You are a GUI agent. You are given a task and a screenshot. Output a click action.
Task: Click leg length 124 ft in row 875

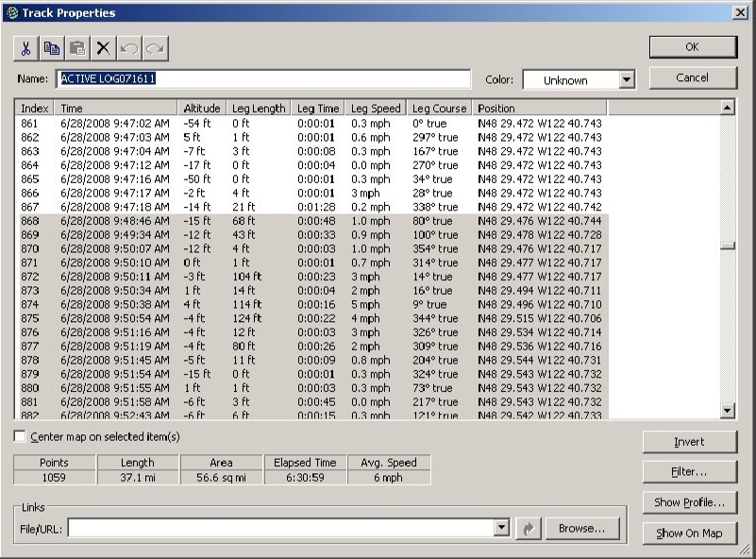coord(247,319)
